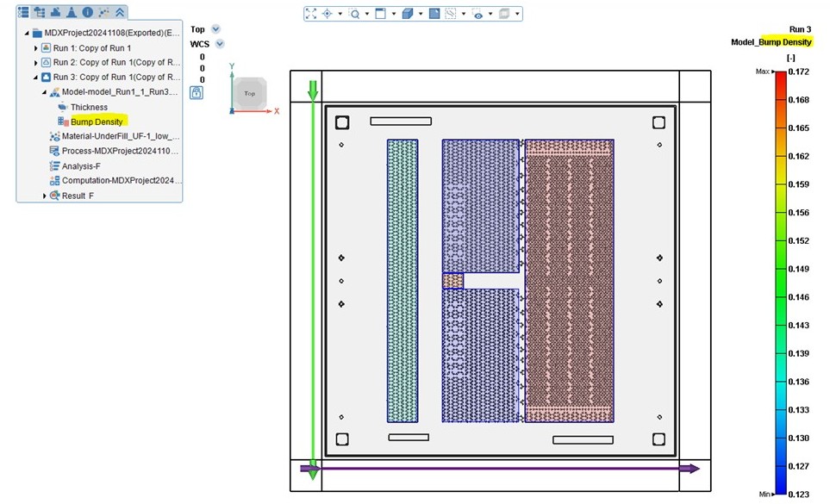Select the view center target icon
The width and height of the screenshot is (830, 504).
click(x=328, y=14)
